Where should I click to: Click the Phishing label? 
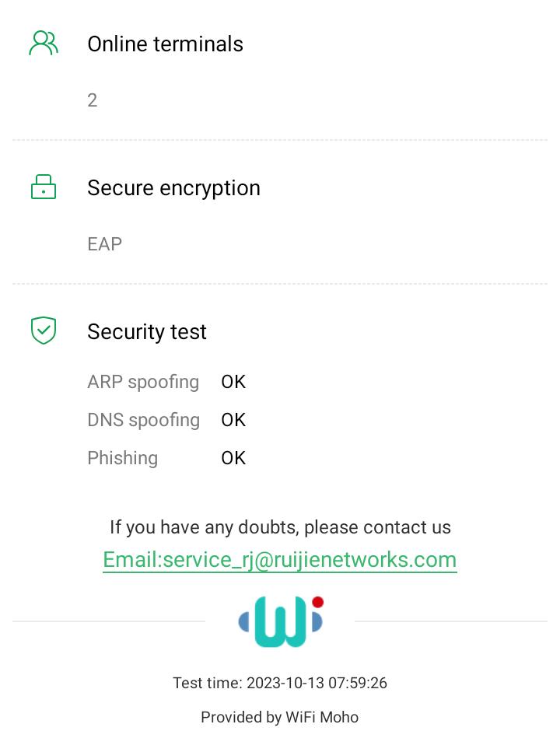coord(122,458)
